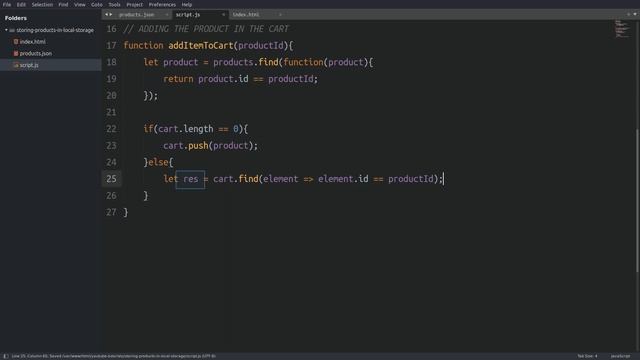Click the line and column info in status bar
640x360 pixels.
pyautogui.click(x=113, y=356)
